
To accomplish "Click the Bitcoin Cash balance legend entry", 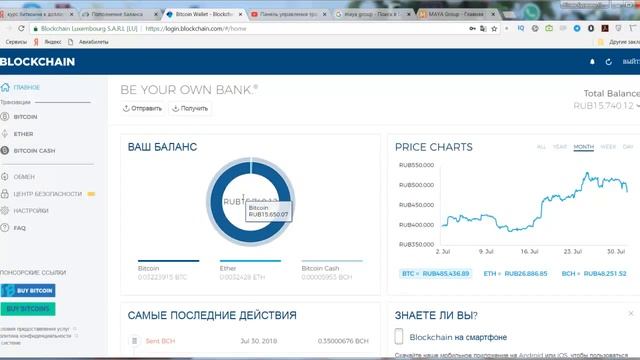I will pos(332,270).
